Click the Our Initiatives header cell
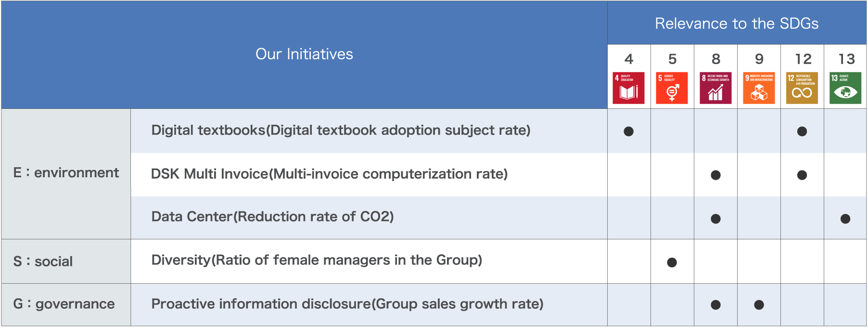 [304, 54]
